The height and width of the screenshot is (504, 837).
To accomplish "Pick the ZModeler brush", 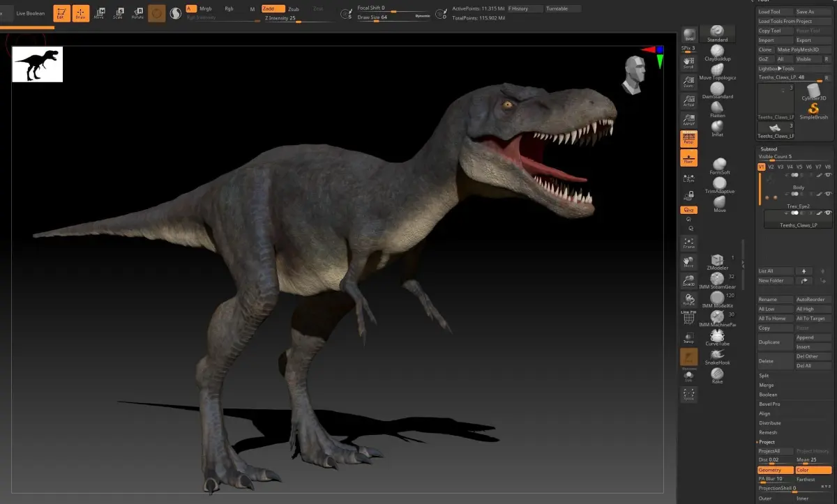I will click(717, 262).
